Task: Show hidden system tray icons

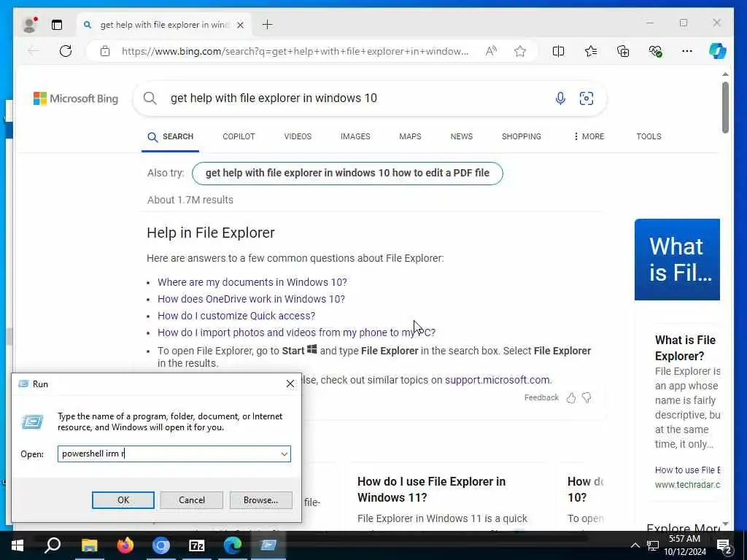Action: coord(635,545)
